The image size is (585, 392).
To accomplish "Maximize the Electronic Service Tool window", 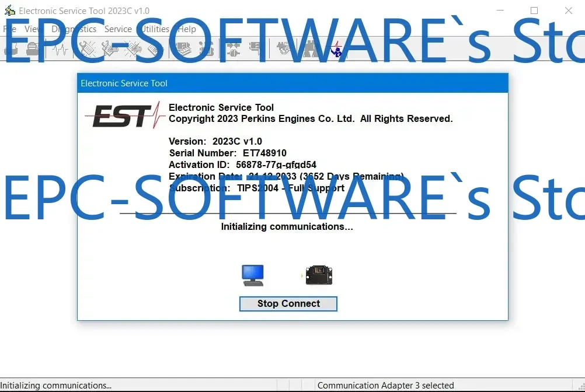I will (x=534, y=10).
